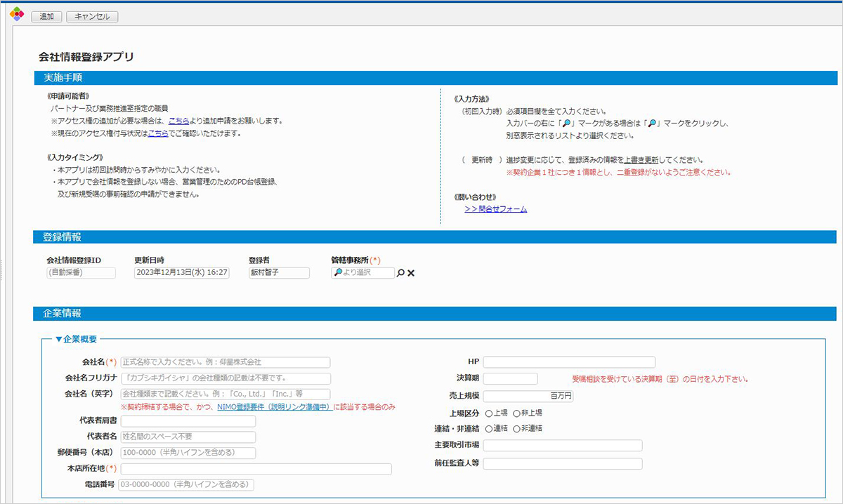843x504 pixels.
Task: Select the 上場 radio button
Action: tap(489, 413)
